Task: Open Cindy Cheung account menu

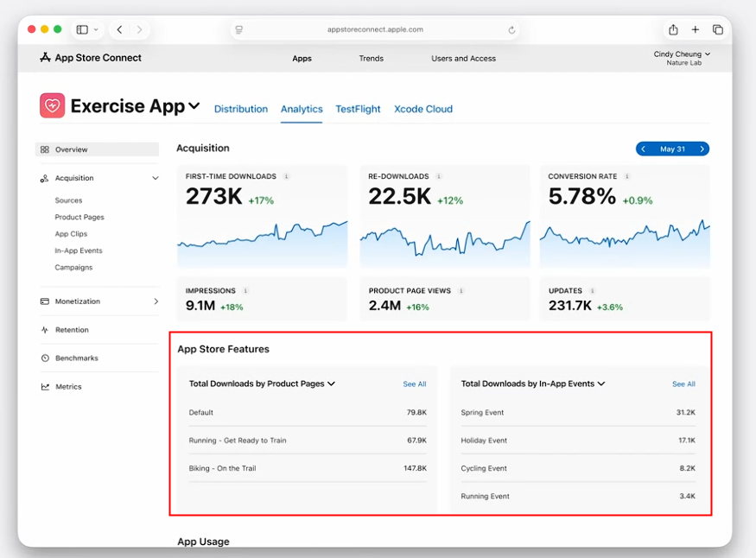Action: click(682, 58)
